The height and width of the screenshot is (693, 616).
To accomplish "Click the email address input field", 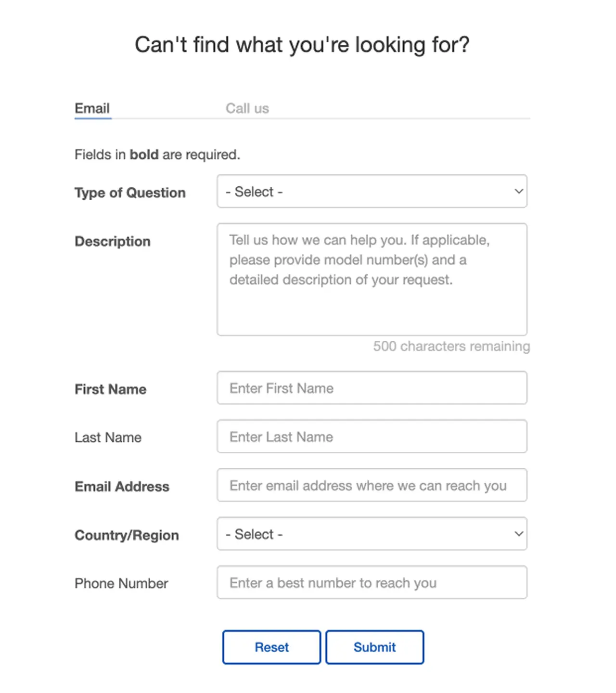I will coord(372,485).
